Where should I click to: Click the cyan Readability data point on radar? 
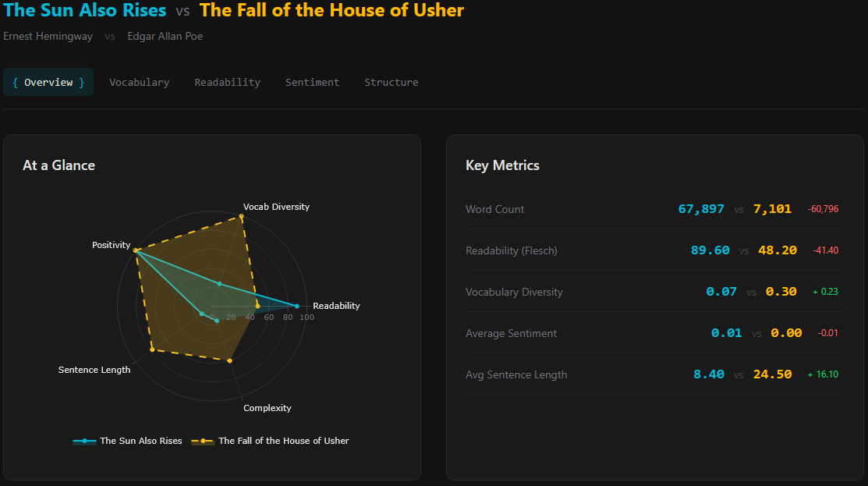point(296,307)
